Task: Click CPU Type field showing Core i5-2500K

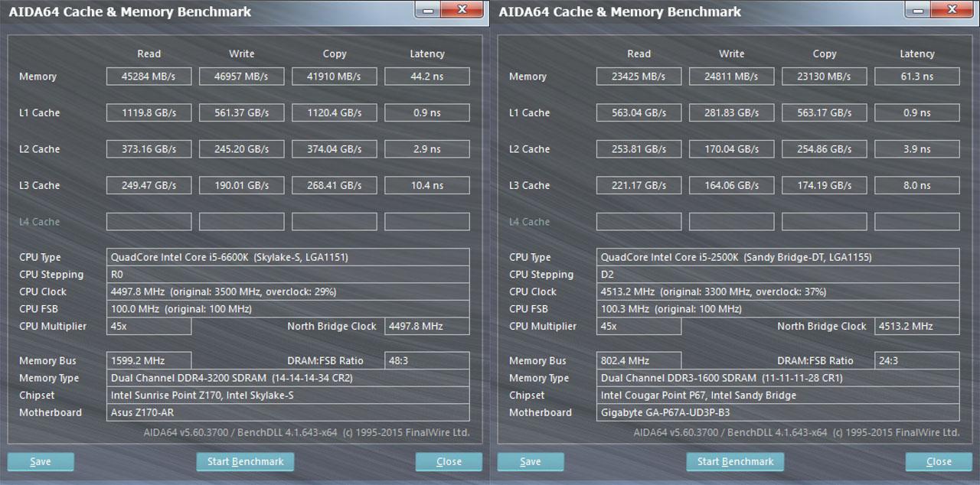Action: [x=778, y=257]
